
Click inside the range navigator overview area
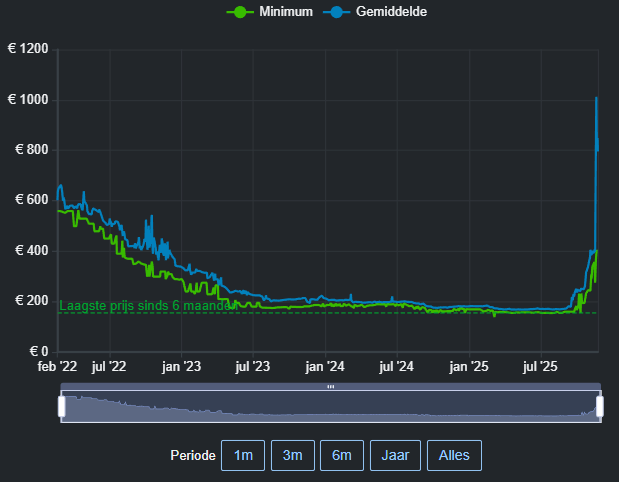coord(331,407)
